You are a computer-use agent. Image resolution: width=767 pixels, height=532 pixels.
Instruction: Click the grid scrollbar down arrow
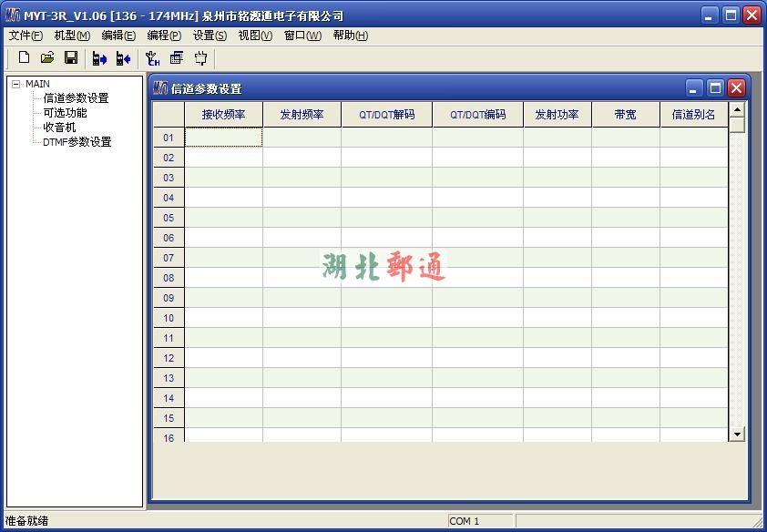tap(737, 434)
